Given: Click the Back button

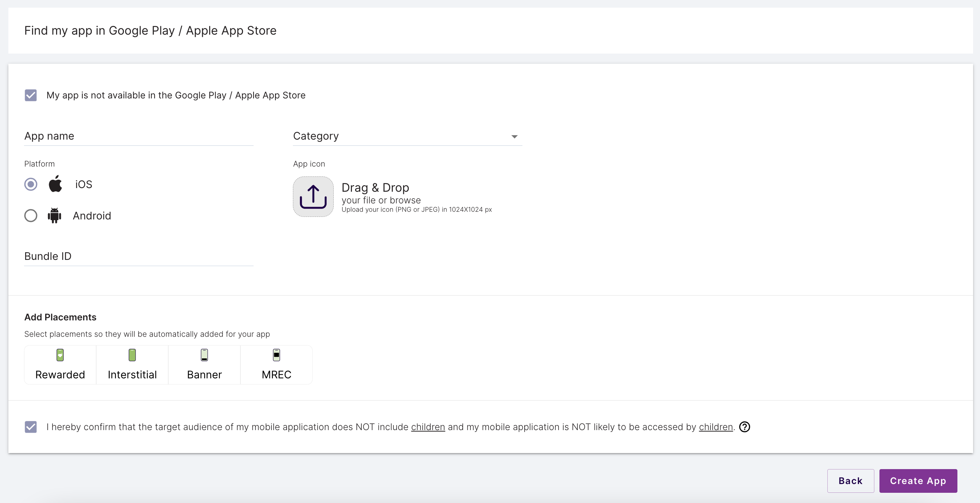Looking at the screenshot, I should point(851,481).
